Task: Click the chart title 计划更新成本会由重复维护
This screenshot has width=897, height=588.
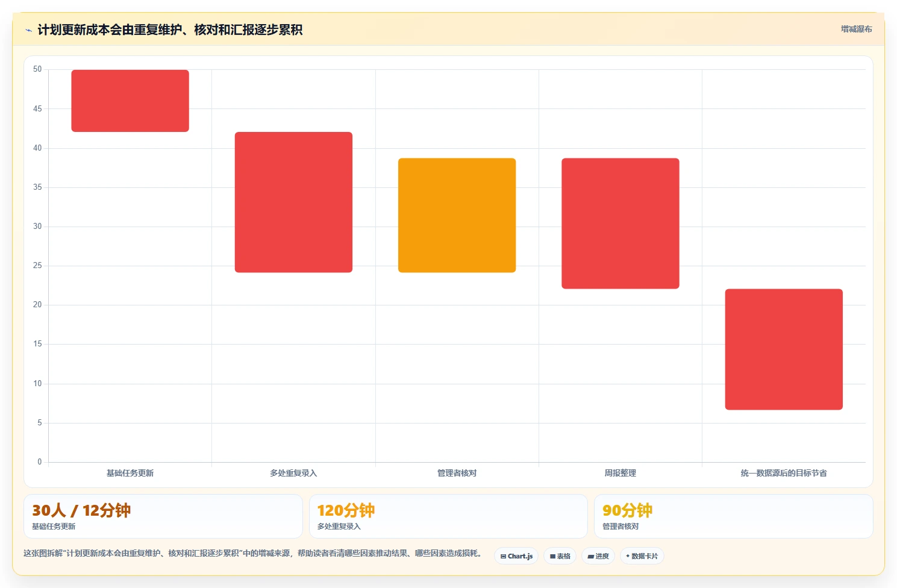Action: (x=170, y=30)
